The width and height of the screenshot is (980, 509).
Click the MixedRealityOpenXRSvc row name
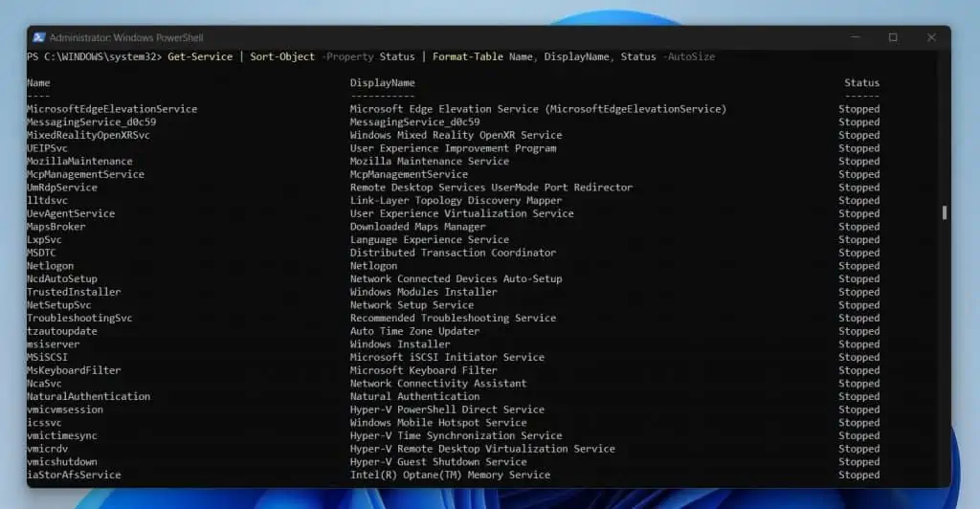coord(88,136)
